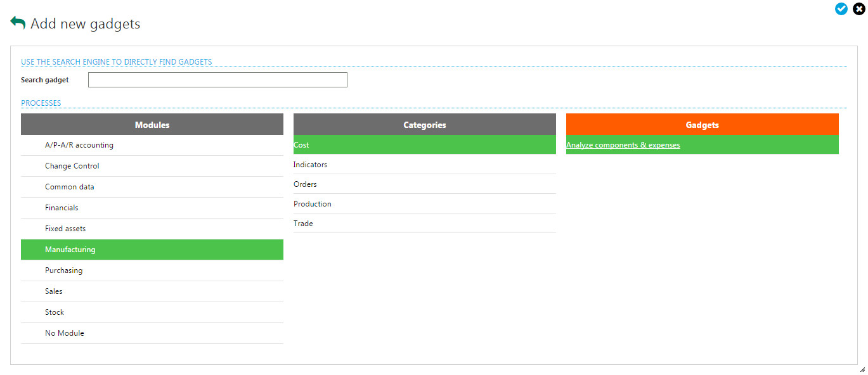
Task: Choose the Financials module
Action: pos(62,208)
